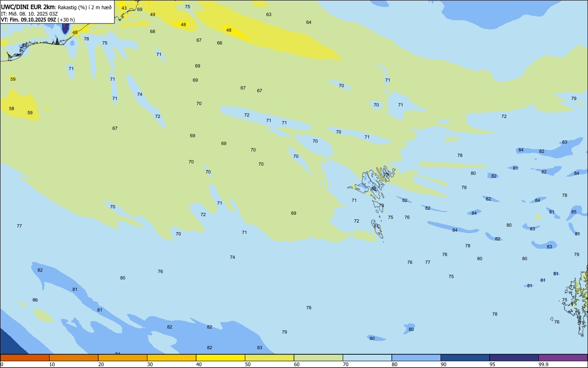Viewport: 588px width, 368px height.
Task: Click the 'IT: Mið. 08. 10. 2025 03Z' line
Action: coord(29,13)
